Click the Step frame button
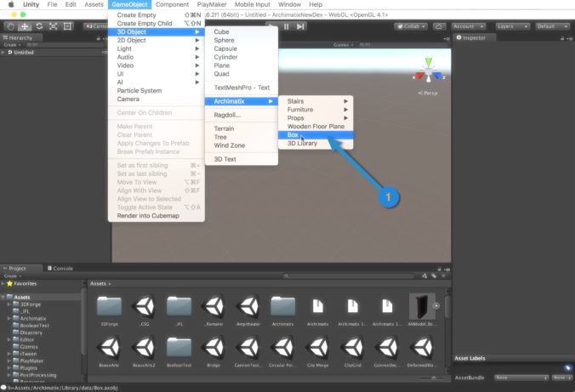The height and width of the screenshot is (392, 575). [x=300, y=26]
